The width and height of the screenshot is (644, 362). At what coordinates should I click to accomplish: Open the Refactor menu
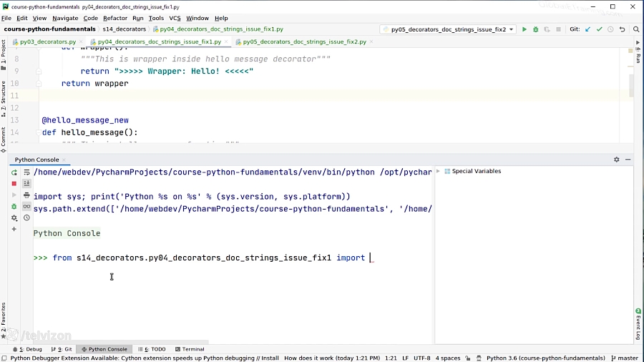(x=114, y=18)
